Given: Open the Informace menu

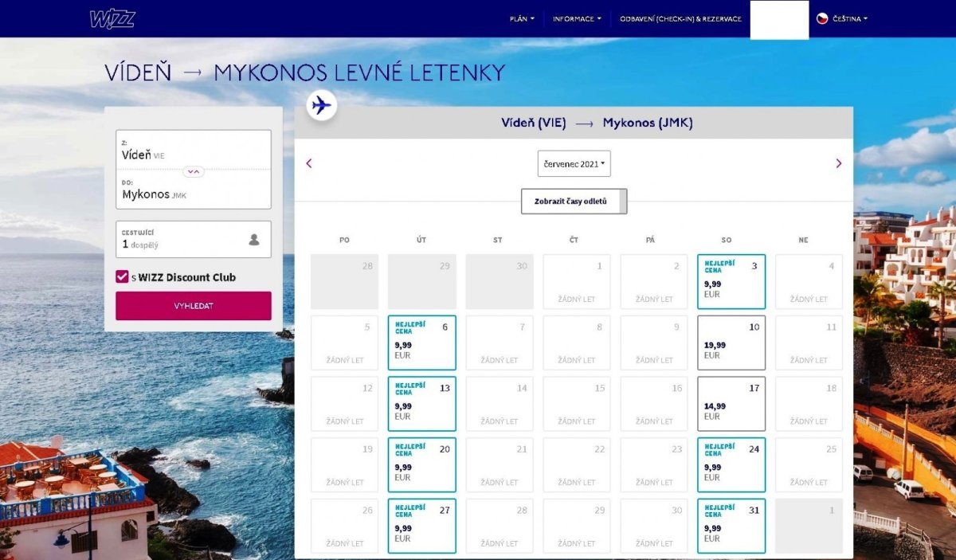Looking at the screenshot, I should 577,18.
